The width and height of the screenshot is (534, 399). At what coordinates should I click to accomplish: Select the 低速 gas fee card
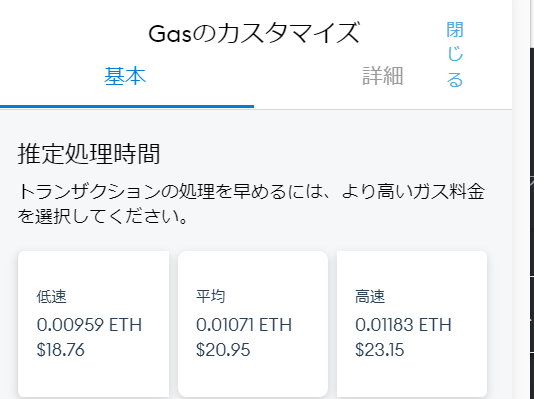tap(93, 324)
